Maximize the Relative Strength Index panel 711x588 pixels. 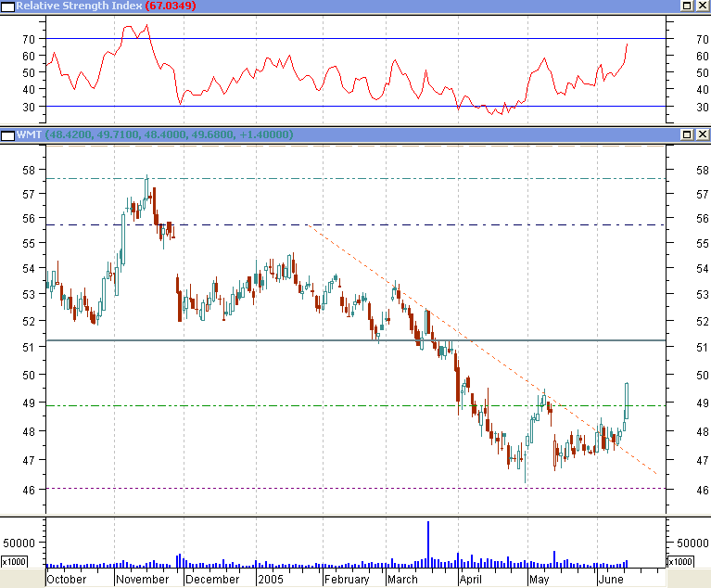pyautogui.click(x=688, y=6)
